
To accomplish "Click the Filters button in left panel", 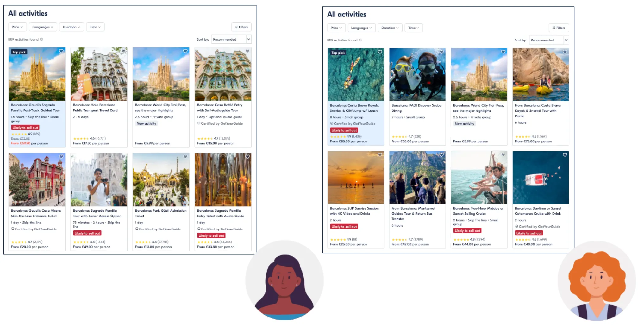I will (241, 27).
